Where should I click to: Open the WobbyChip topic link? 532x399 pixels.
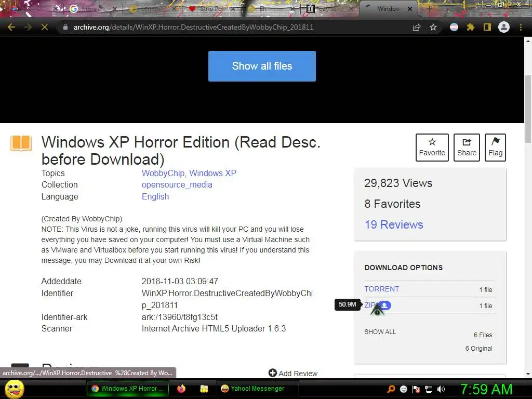[x=163, y=173]
